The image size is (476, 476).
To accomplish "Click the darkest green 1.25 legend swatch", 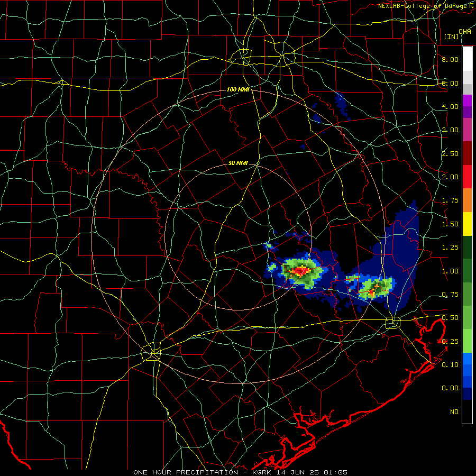I will pyautogui.click(x=467, y=247).
